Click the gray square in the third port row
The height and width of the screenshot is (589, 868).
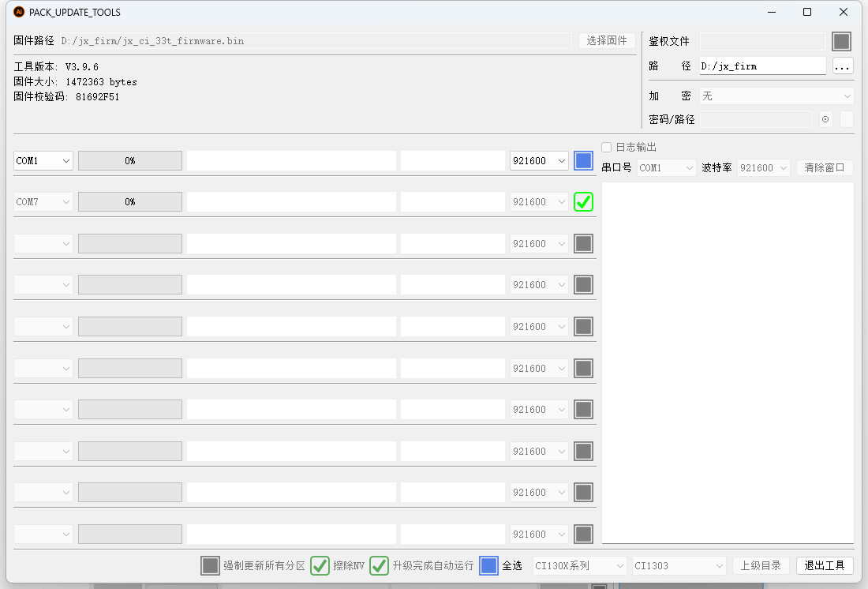pos(583,244)
